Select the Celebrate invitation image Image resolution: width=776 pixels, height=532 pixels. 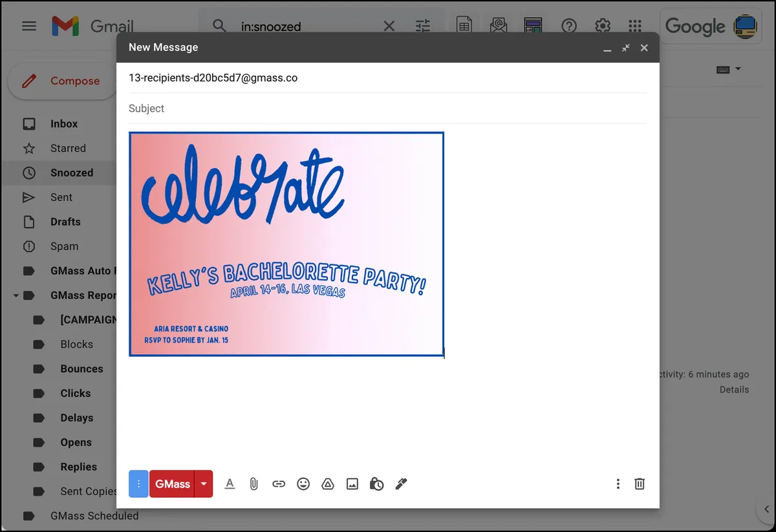[286, 244]
